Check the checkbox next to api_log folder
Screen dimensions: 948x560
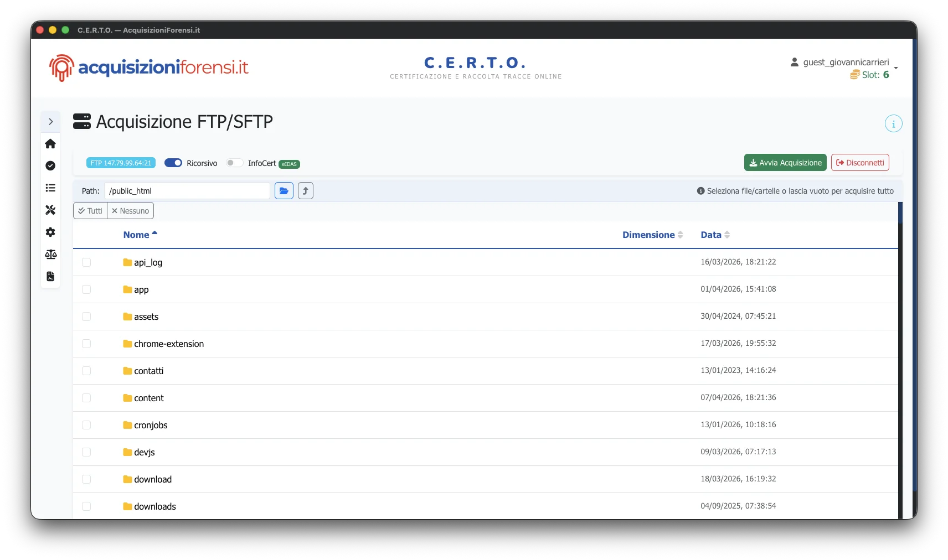(87, 262)
